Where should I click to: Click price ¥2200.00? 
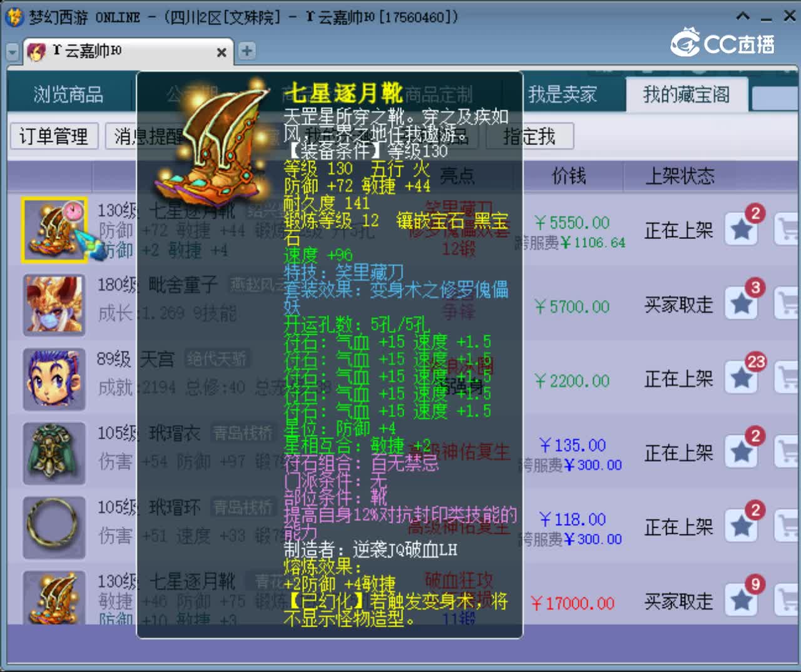(572, 380)
